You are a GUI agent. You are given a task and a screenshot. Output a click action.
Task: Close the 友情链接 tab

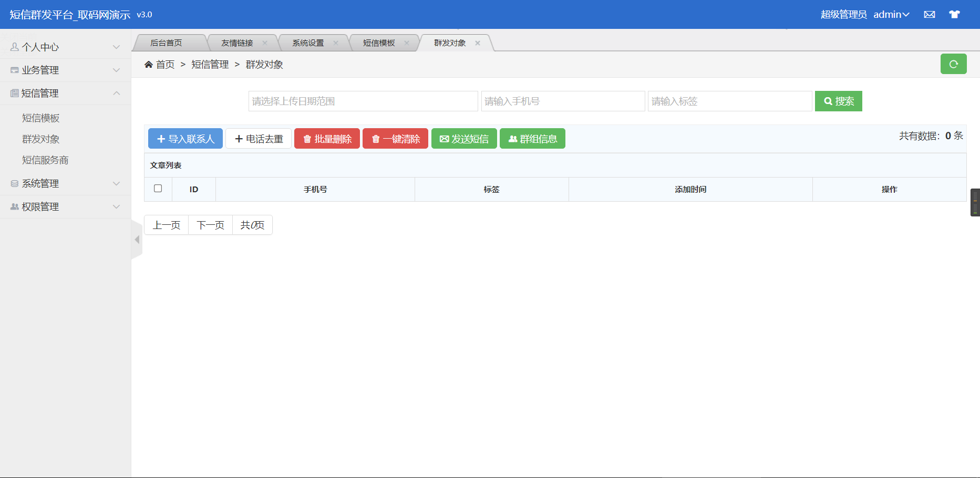pyautogui.click(x=265, y=43)
